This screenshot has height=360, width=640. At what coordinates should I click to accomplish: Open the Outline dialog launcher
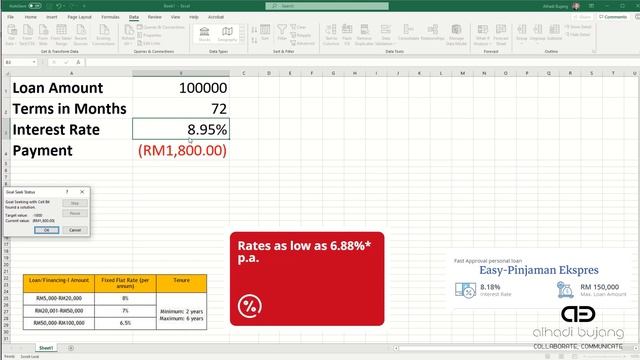(594, 51)
